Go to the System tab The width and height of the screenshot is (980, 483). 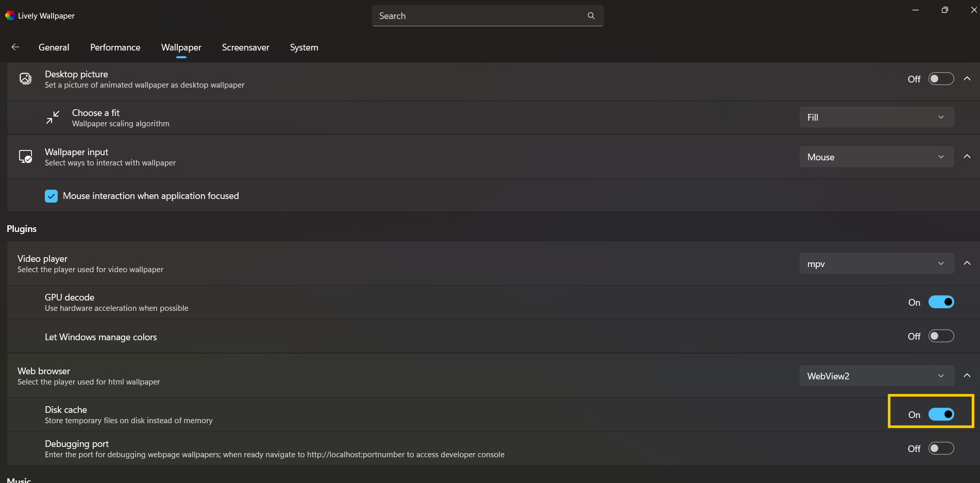(x=304, y=47)
